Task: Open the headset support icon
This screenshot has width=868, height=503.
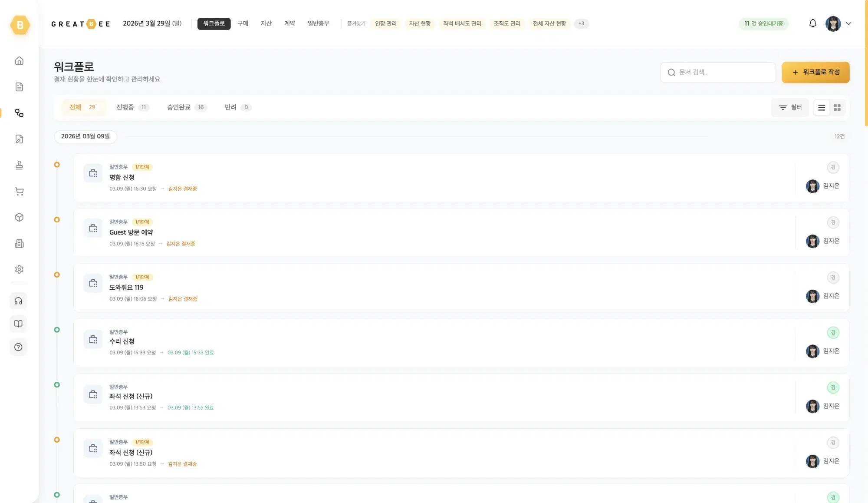Action: click(18, 301)
